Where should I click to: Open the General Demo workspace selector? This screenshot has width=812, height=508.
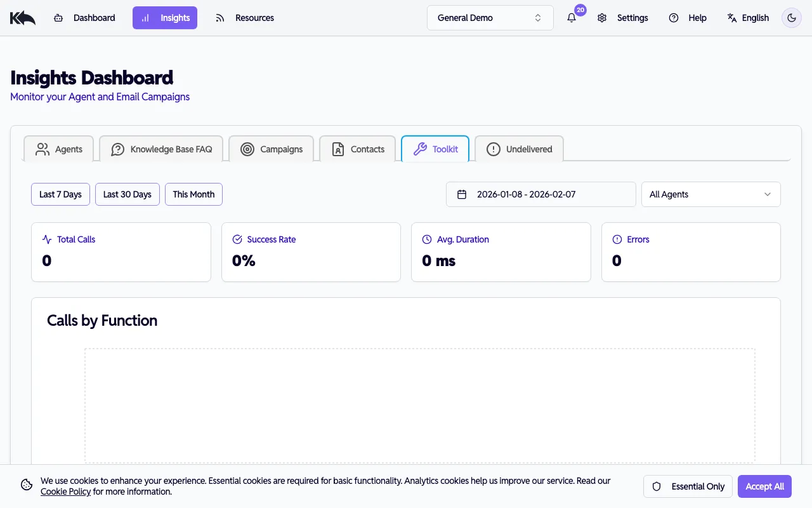490,17
